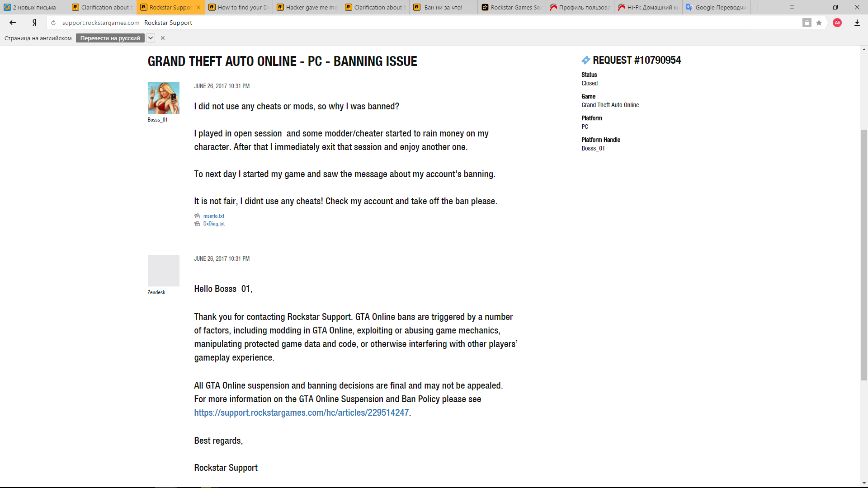The image size is (868, 488).
Task: Click the page vertical scrollbar
Action: (864, 255)
